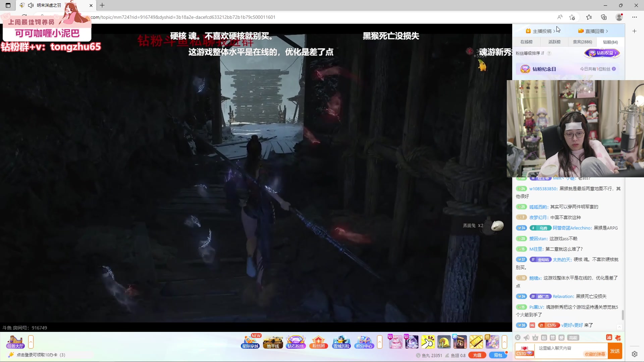
Task: Open the 粉丝团 fan club icon
Action: tap(318, 342)
